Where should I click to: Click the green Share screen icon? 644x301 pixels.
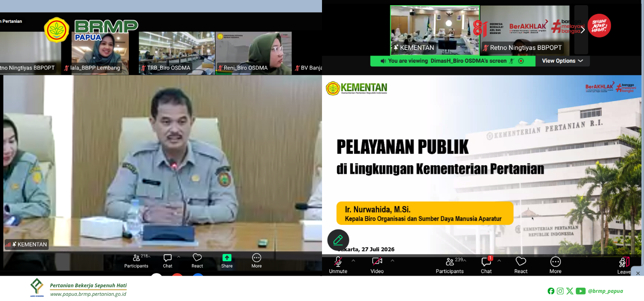(x=227, y=258)
